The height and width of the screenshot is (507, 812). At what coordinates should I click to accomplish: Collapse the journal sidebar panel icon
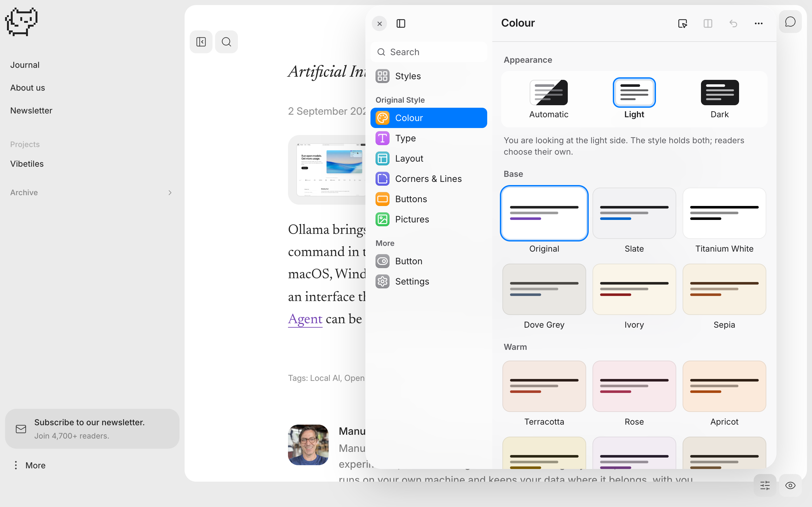pos(201,42)
